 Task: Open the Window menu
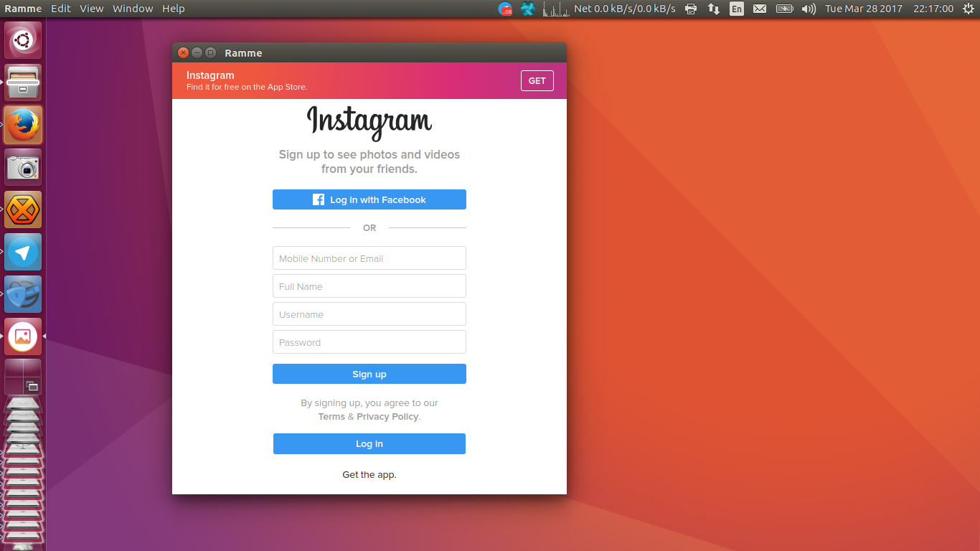[133, 9]
